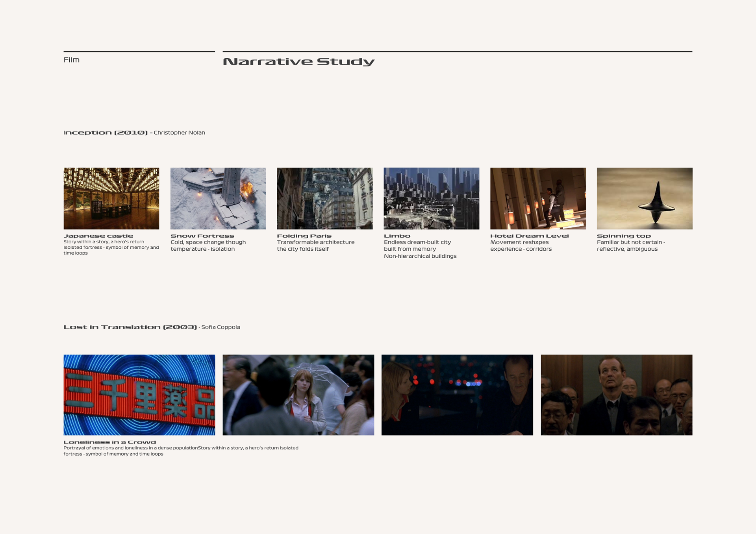Image resolution: width=756 pixels, height=534 pixels.
Task: Click the Spinning top image
Action: tap(645, 198)
